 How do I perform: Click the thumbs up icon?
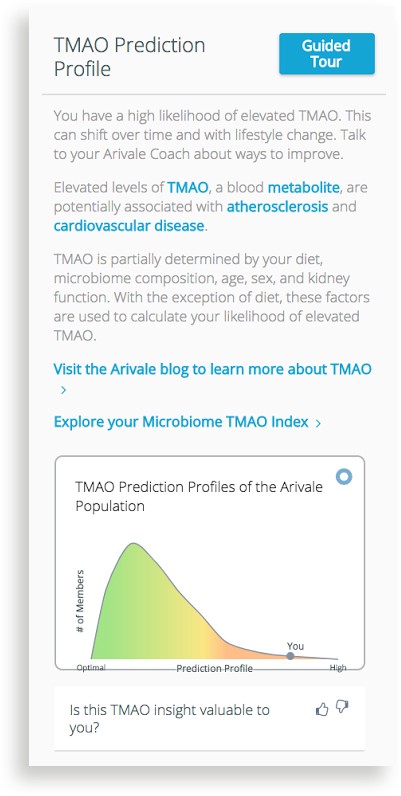coord(322,709)
